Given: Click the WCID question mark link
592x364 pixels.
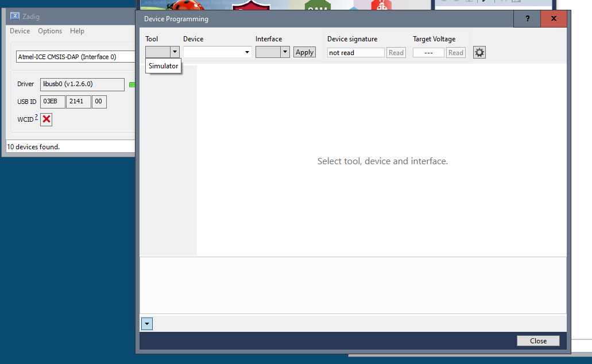Looking at the screenshot, I should (x=36, y=117).
